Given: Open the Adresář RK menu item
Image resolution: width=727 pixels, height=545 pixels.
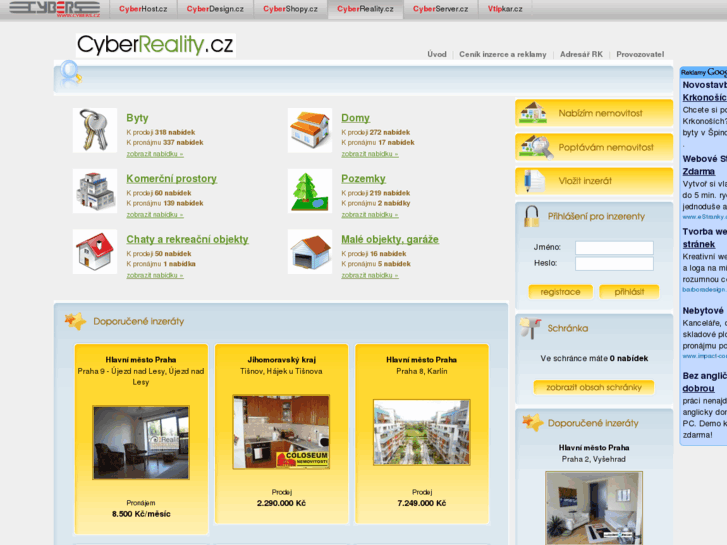Looking at the screenshot, I should click(581, 54).
